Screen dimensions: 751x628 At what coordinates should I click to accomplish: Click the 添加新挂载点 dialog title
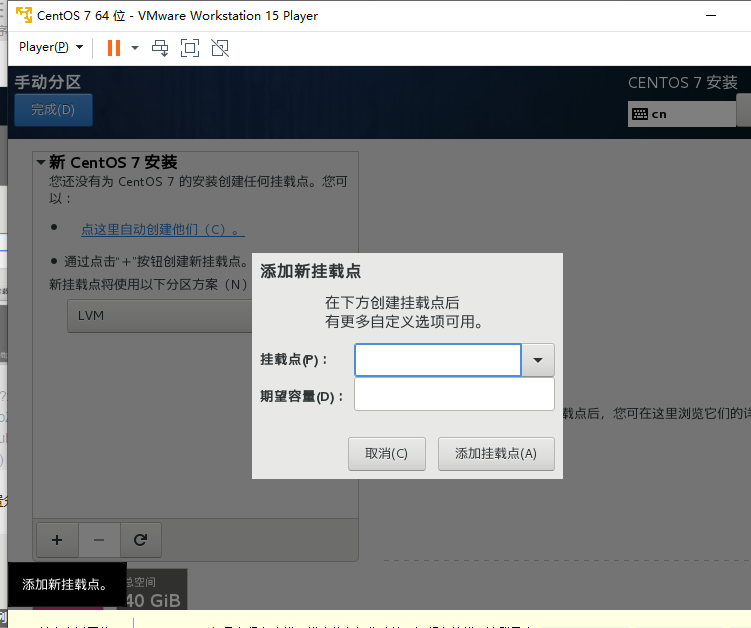tap(310, 271)
